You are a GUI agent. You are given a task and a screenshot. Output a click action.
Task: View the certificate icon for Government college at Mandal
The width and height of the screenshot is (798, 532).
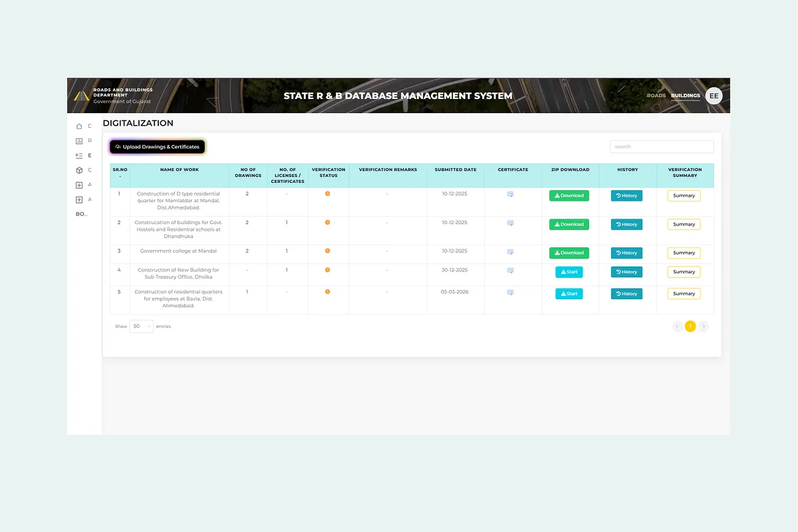coord(510,252)
